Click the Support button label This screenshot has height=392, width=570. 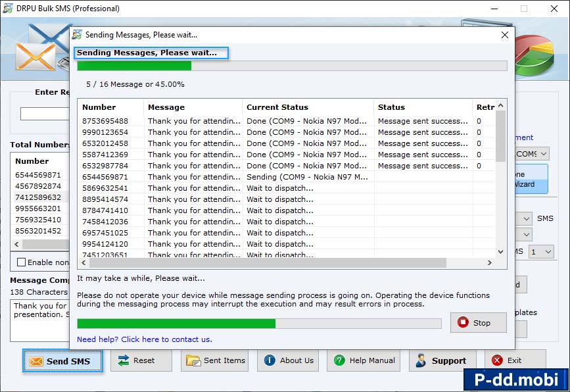(x=449, y=360)
